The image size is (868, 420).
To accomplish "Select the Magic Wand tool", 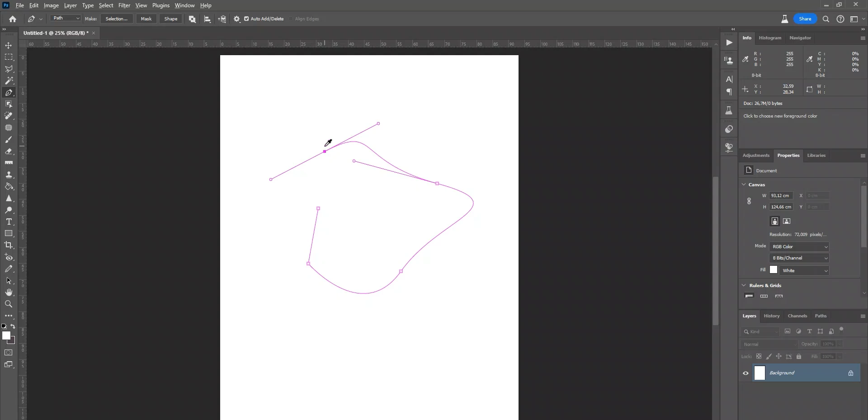I will pyautogui.click(x=9, y=81).
